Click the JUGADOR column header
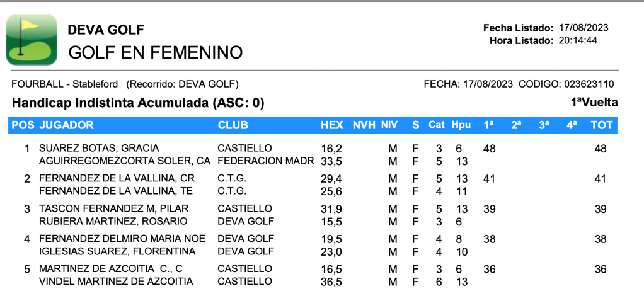644x308 pixels. pos(66,125)
